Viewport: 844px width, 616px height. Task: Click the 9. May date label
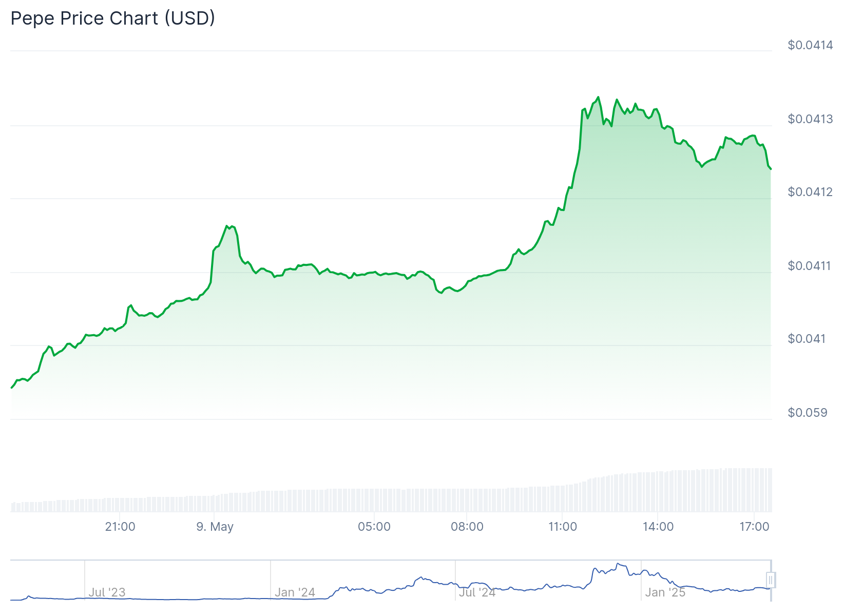pyautogui.click(x=215, y=527)
